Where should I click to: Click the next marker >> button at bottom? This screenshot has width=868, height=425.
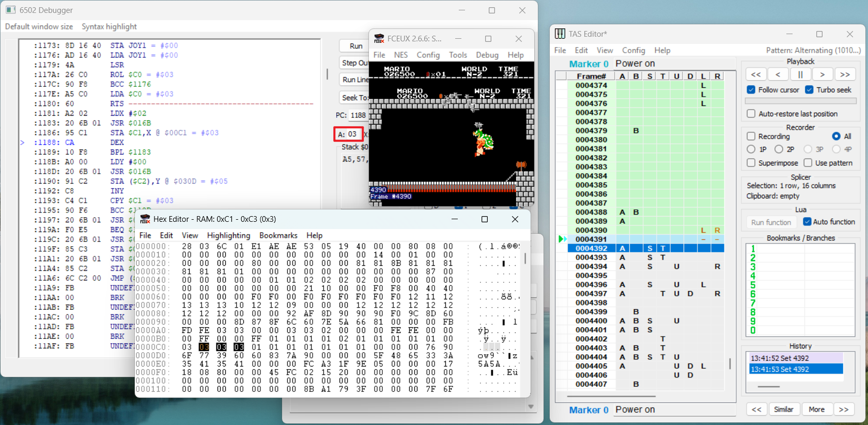coord(844,409)
